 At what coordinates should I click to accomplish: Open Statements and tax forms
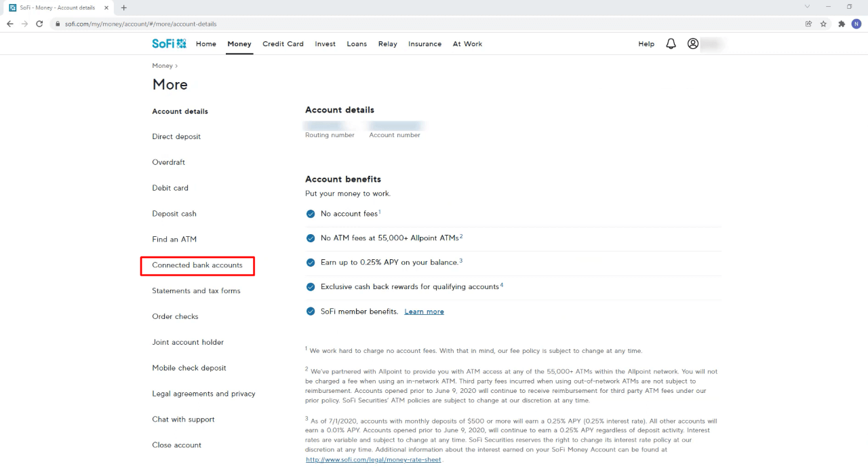click(196, 290)
